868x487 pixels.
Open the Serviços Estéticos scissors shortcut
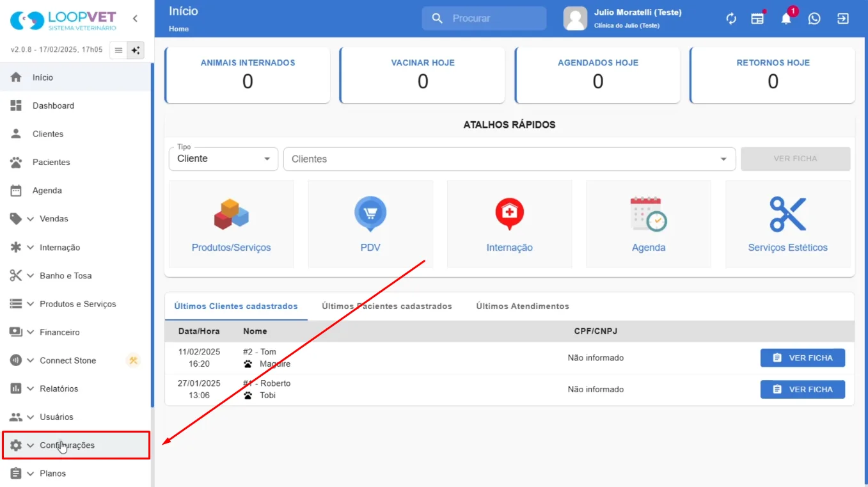788,224
